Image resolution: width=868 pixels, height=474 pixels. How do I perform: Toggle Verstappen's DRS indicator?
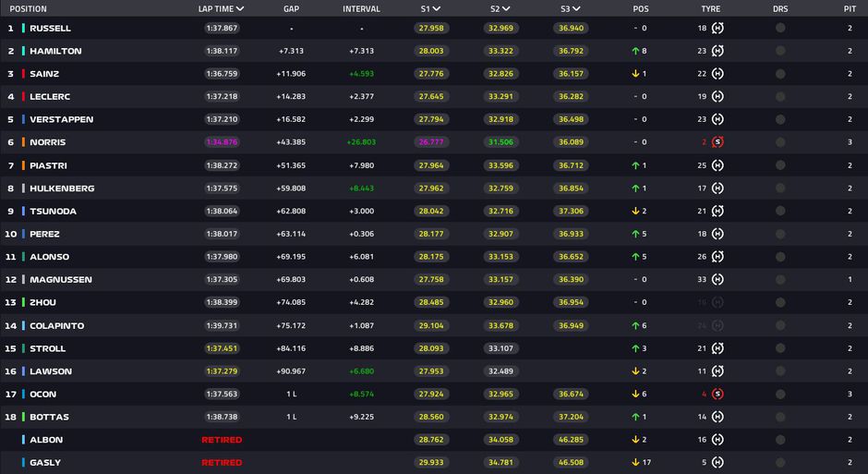[x=780, y=119]
